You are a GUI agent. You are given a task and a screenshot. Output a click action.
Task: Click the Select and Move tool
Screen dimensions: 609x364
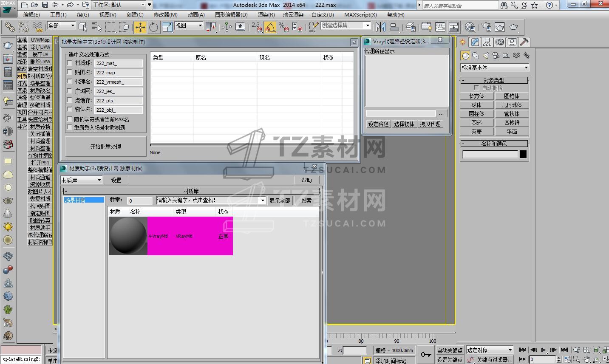point(140,27)
